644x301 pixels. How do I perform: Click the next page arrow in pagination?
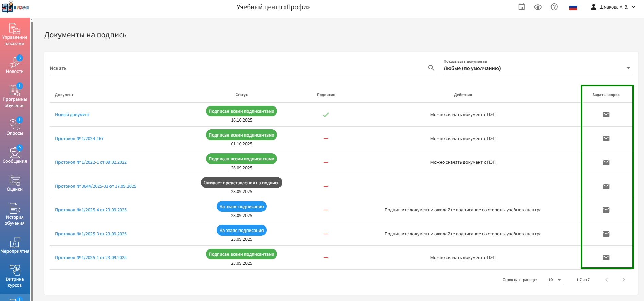tap(623, 280)
